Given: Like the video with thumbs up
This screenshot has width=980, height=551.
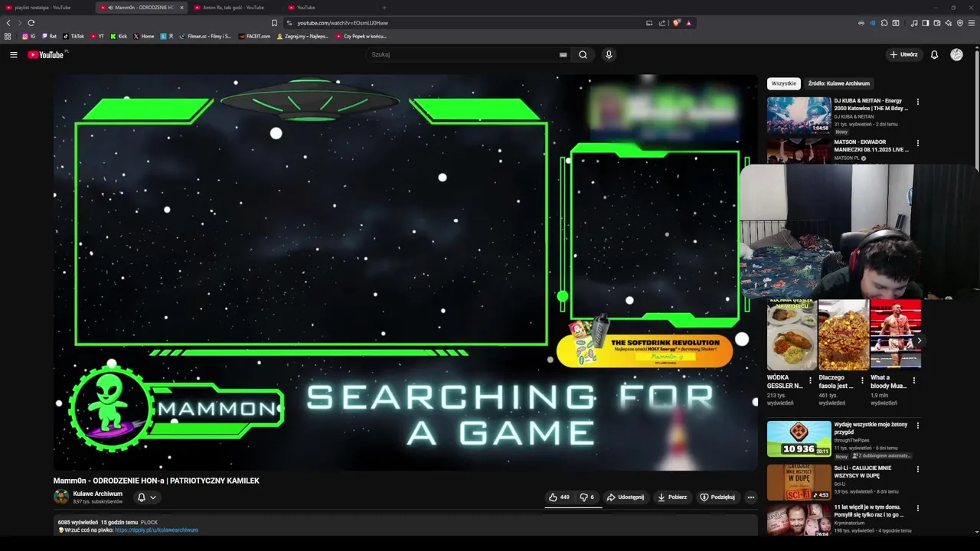Looking at the screenshot, I should [558, 497].
